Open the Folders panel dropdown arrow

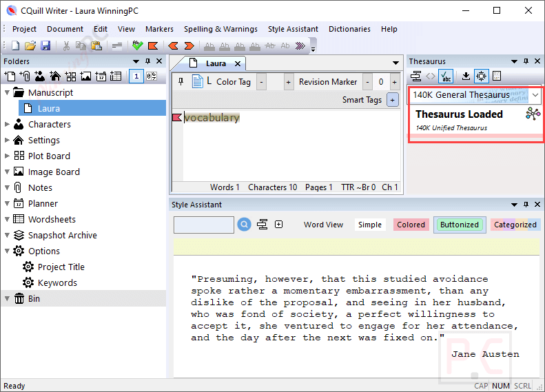[136, 61]
